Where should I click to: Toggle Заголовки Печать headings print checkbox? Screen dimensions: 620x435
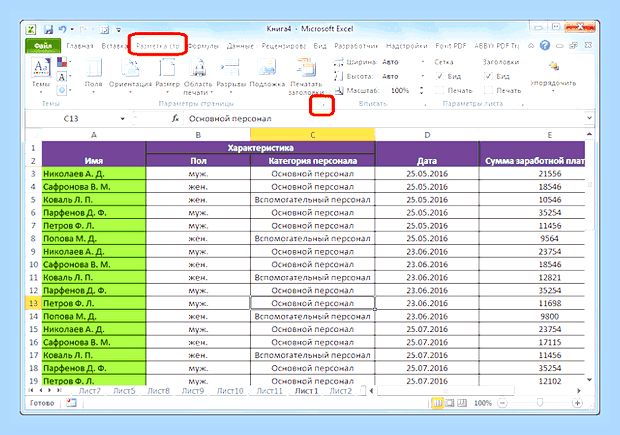coord(488,90)
